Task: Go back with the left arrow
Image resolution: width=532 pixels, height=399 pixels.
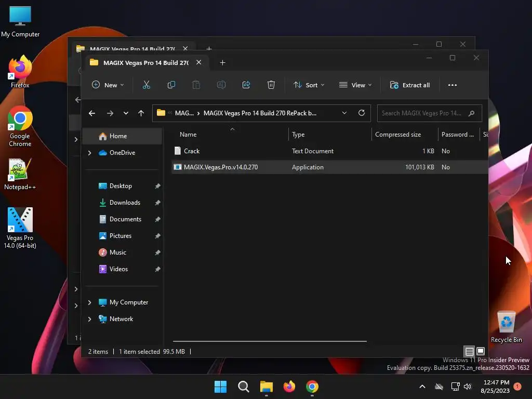Action: click(x=92, y=113)
